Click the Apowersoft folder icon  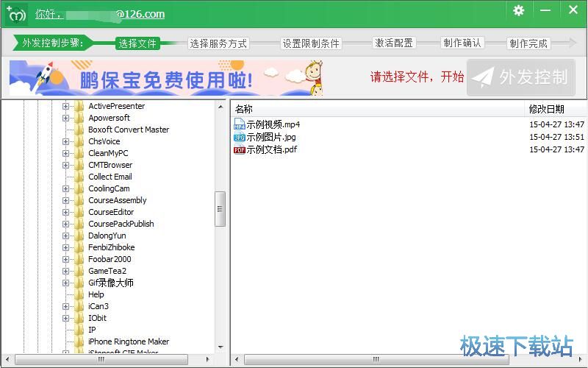[79, 118]
